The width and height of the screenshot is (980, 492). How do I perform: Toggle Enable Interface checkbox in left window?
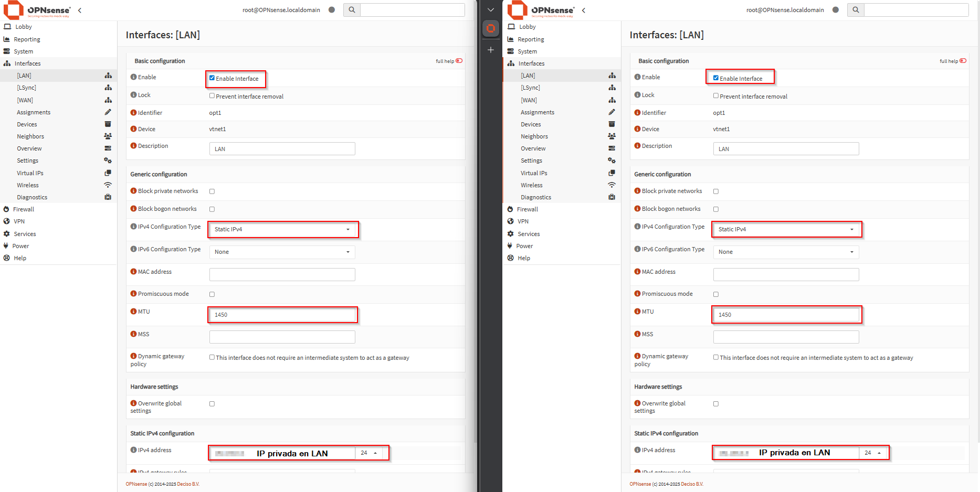point(212,78)
